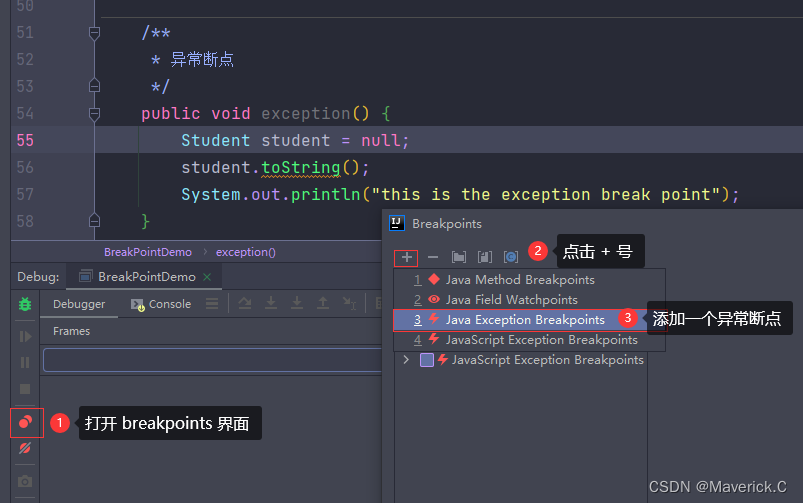Click the Run to Cursor icon

pos(349,303)
